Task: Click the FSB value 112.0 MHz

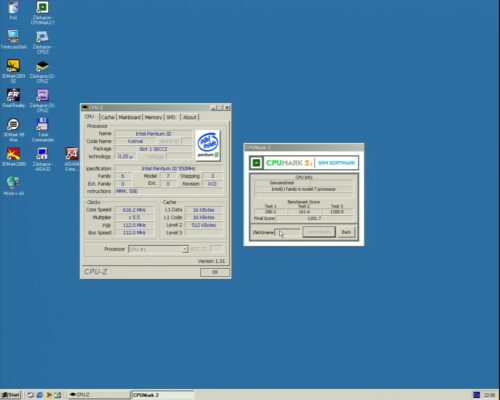Action: tap(134, 225)
